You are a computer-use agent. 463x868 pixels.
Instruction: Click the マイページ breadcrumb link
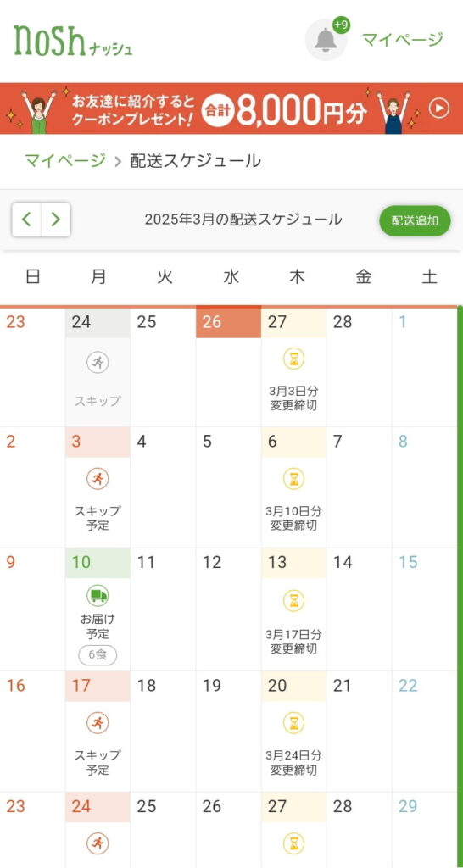tap(64, 160)
